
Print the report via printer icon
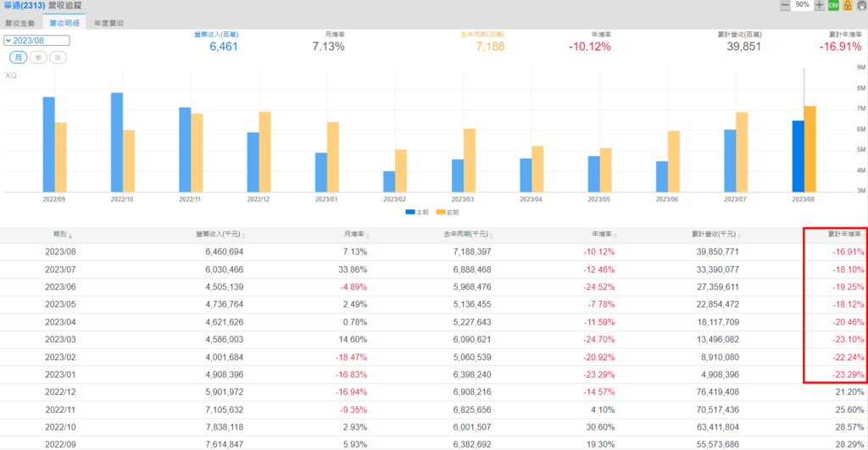(861, 6)
